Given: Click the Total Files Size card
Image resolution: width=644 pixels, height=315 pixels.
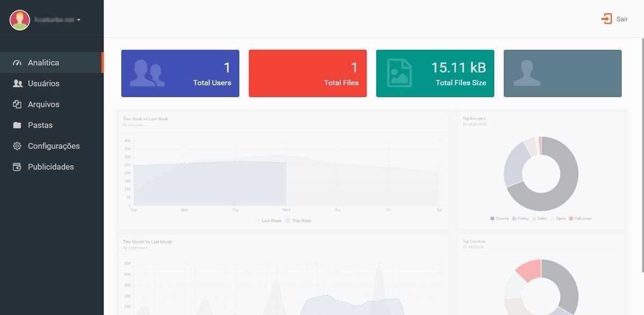Looking at the screenshot, I should [435, 74].
